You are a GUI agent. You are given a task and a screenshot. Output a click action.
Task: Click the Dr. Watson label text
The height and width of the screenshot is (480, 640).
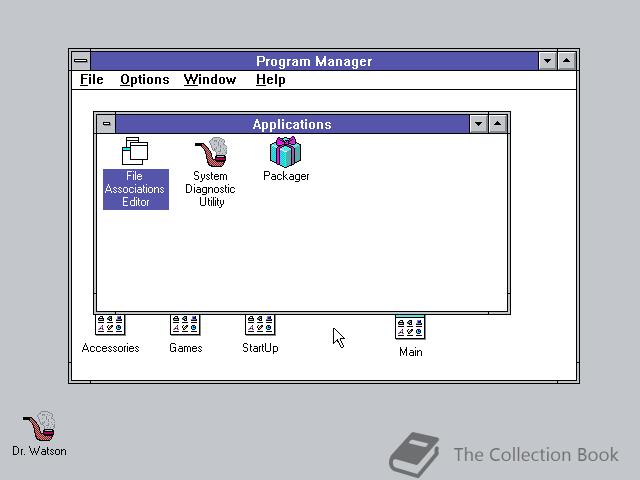[x=39, y=451]
